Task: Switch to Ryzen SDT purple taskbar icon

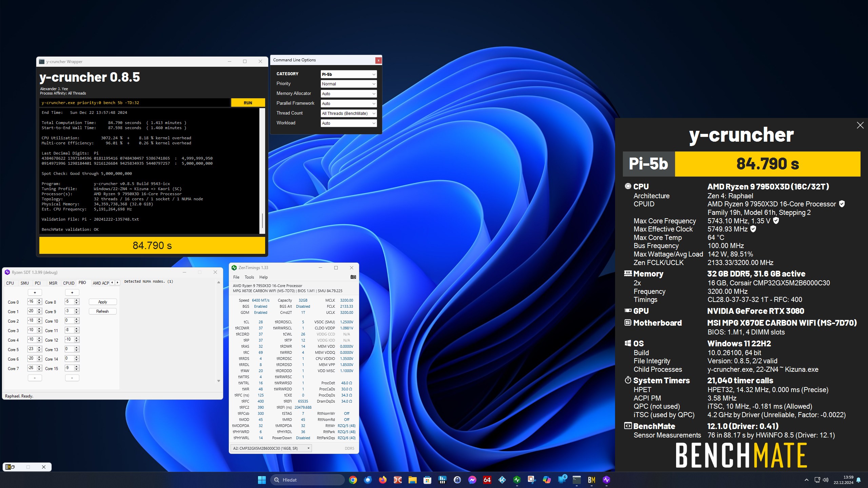Action: [606, 480]
